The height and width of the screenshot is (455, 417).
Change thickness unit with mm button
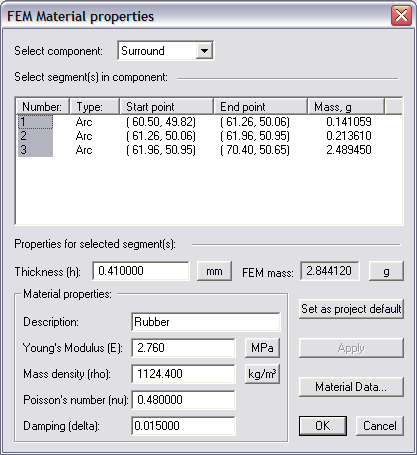[214, 271]
